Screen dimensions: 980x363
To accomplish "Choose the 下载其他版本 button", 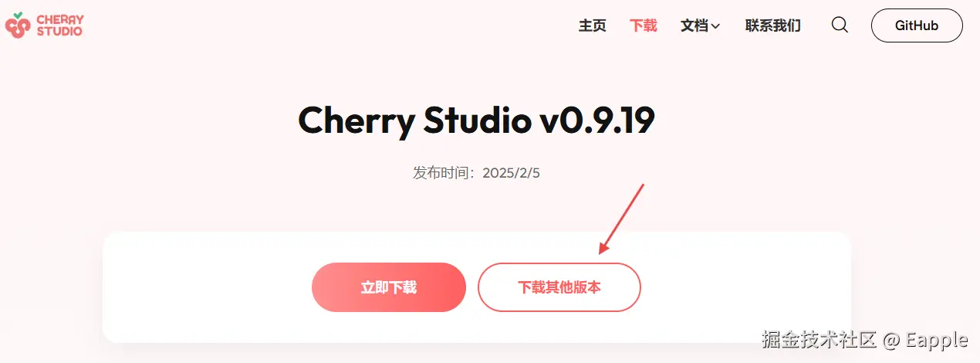I will coord(559,287).
